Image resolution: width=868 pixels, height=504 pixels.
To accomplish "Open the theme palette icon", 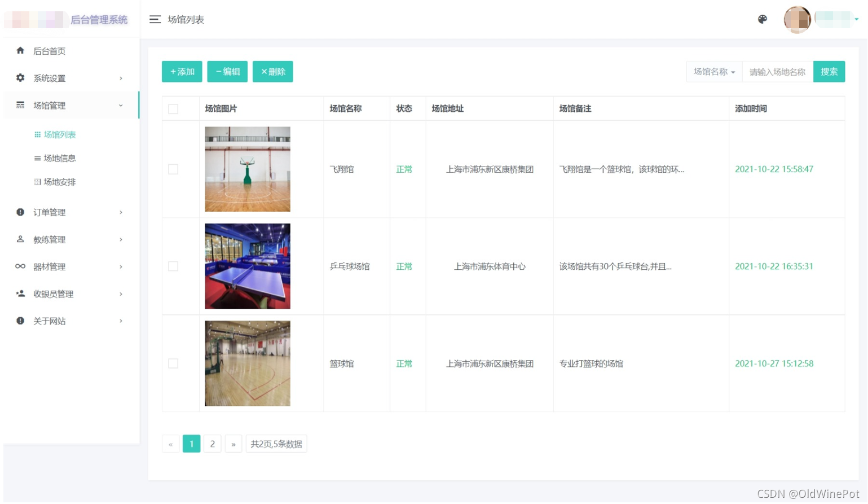I will (763, 19).
